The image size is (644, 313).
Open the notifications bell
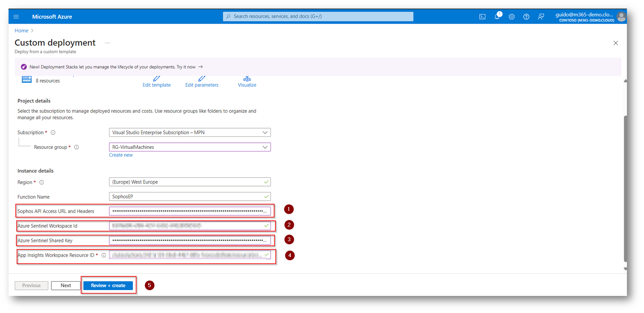[x=497, y=16]
